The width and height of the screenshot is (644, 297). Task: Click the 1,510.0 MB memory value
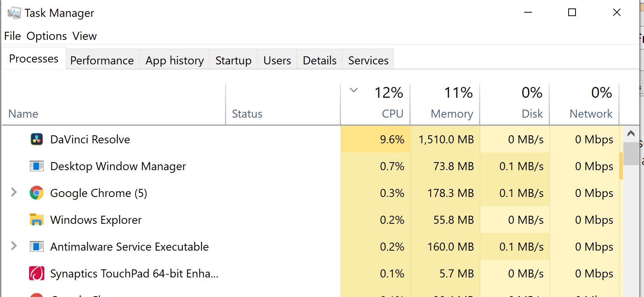point(446,139)
